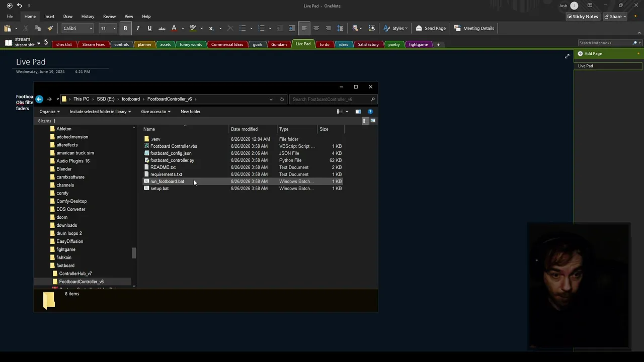Switch to the Stream Fixes section tab
The width and height of the screenshot is (644, 362).
point(94,45)
